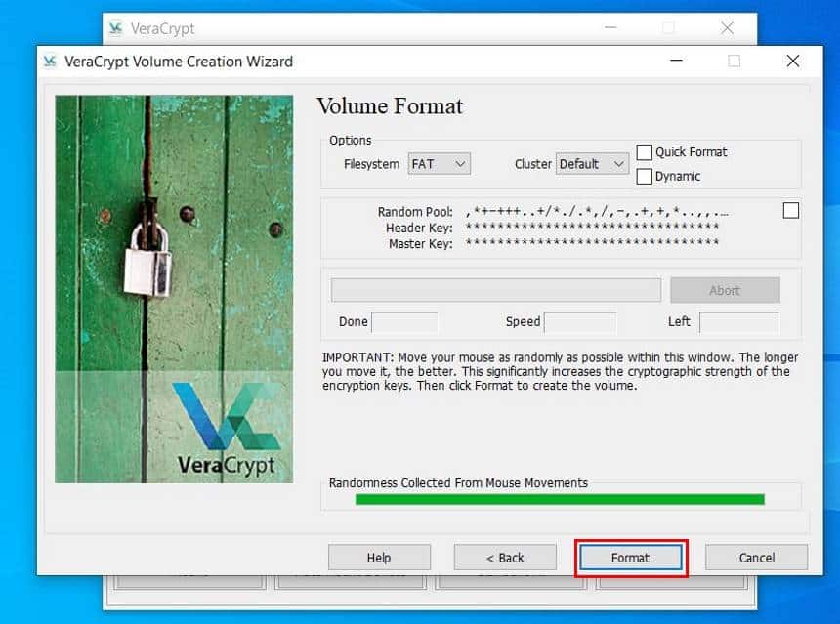Screen dimensions: 840x624
Task: Go back with the < Back button
Action: pos(505,558)
